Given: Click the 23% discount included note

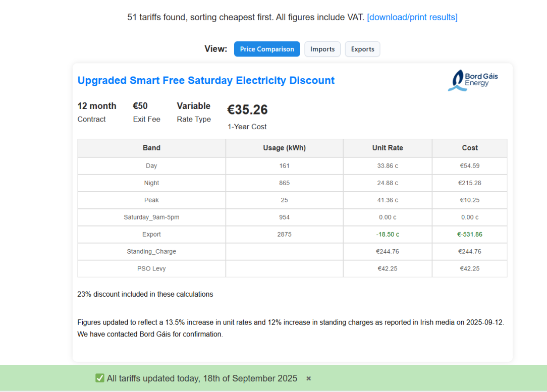Looking at the screenshot, I should (x=145, y=294).
